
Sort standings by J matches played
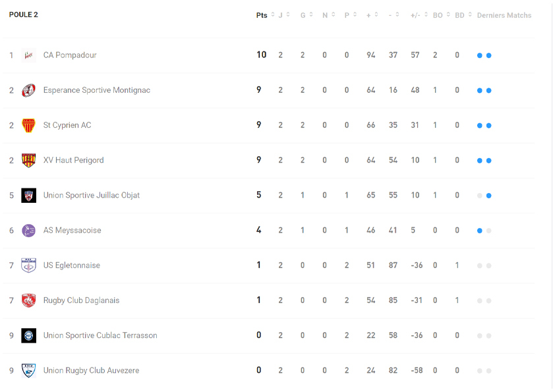tap(281, 15)
